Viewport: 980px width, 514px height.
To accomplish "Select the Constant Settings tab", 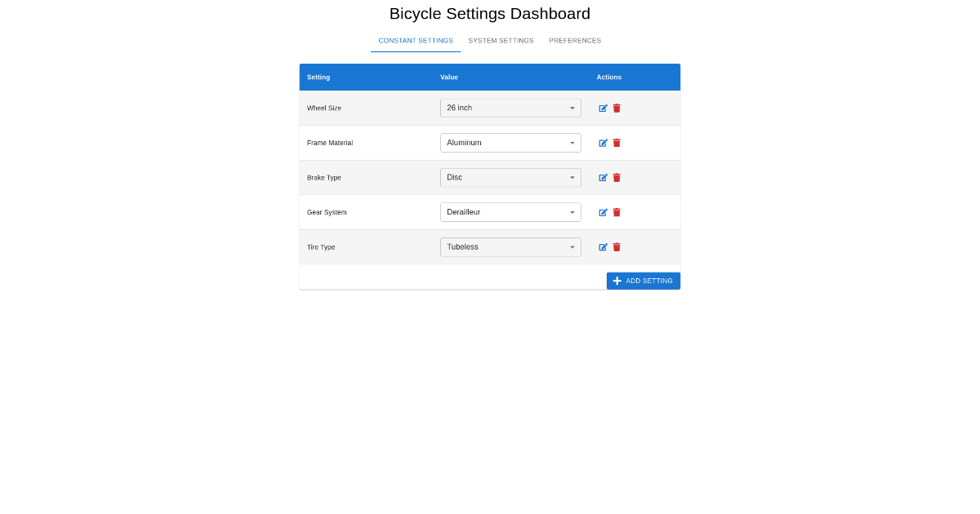I will coord(416,41).
